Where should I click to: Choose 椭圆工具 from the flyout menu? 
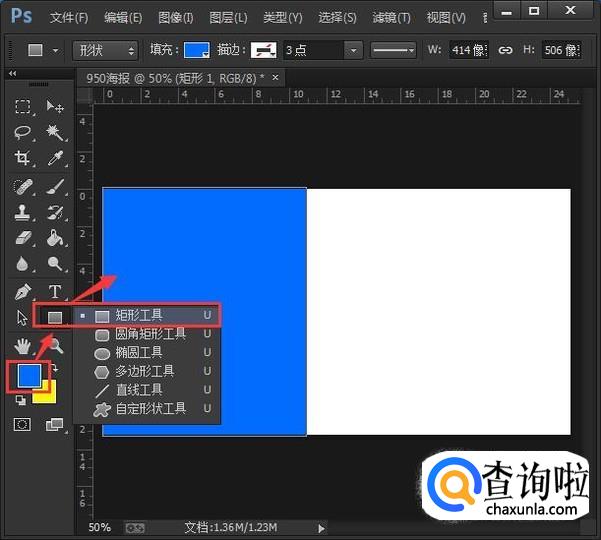[138, 352]
